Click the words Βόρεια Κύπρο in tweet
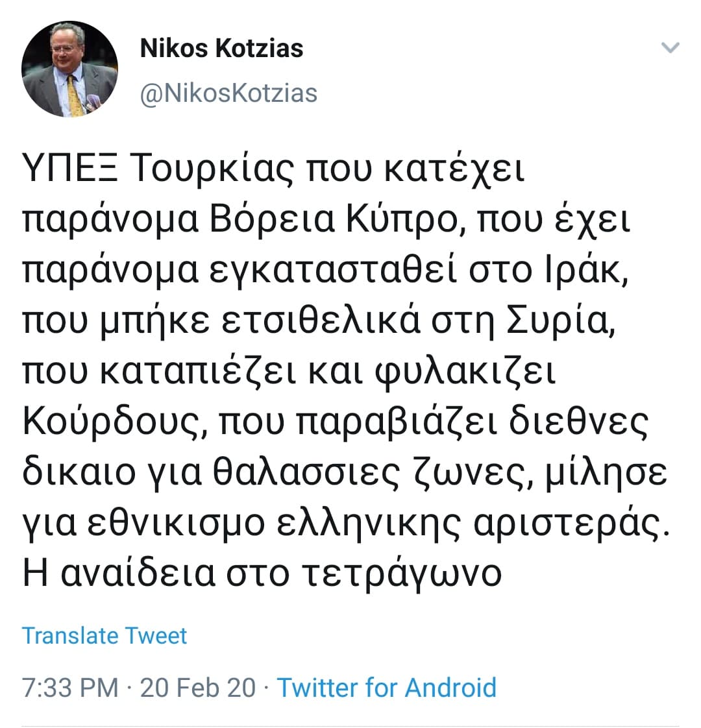This screenshot has height=728, width=701. point(336,221)
